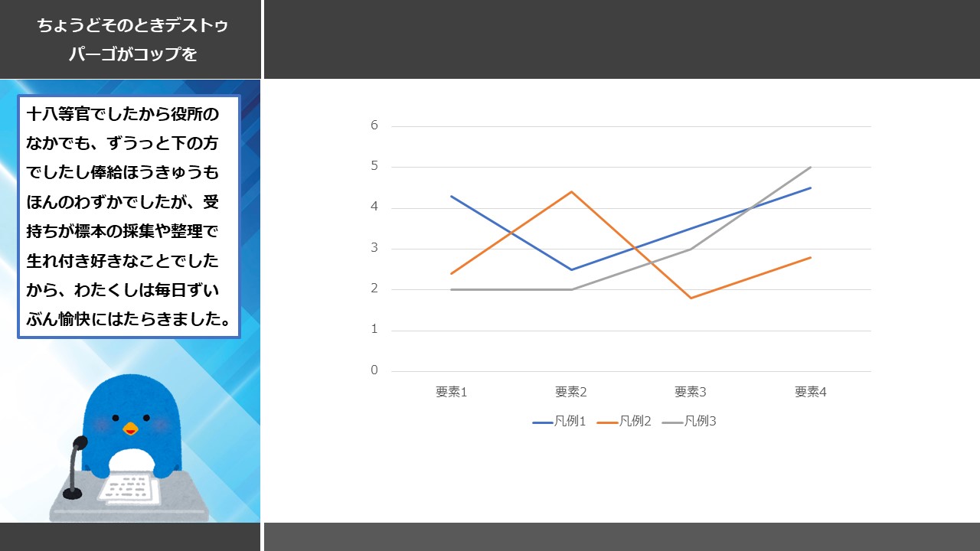Select the blue line start point at 要素1

click(x=452, y=196)
